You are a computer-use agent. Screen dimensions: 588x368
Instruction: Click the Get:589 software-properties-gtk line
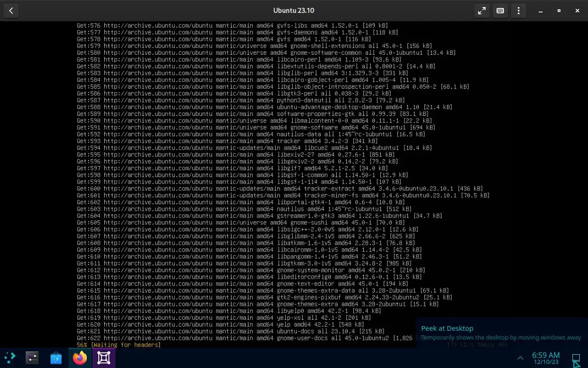coord(253,114)
